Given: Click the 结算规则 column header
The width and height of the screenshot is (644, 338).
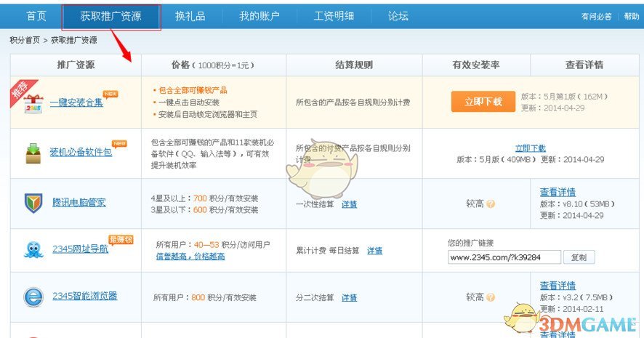Looking at the screenshot, I should (354, 65).
